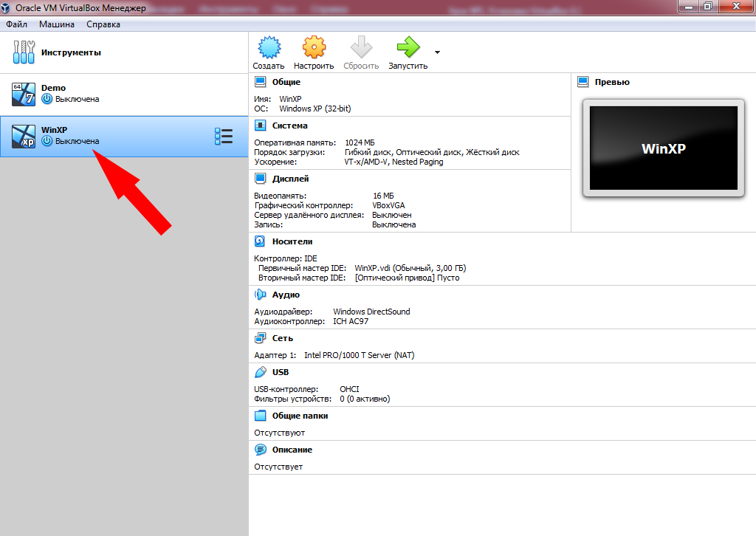Start the VM with Запустить arrow icon

(x=408, y=47)
